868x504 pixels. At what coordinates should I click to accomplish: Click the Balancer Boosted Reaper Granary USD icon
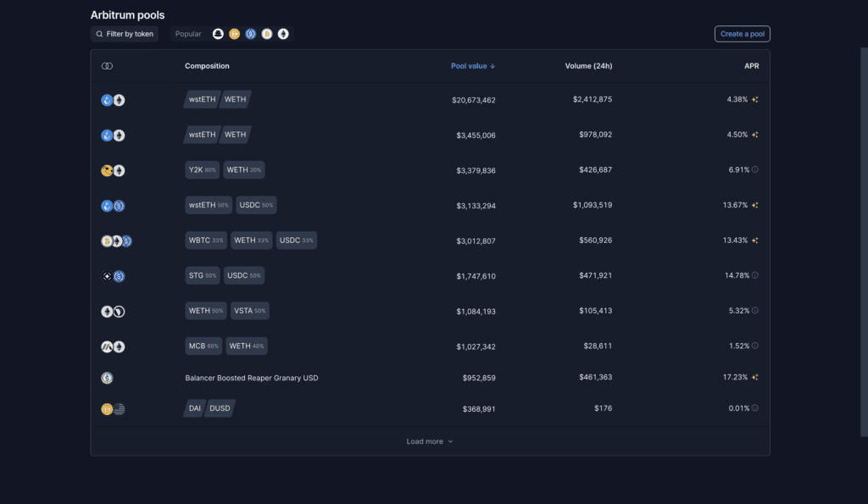(x=107, y=378)
